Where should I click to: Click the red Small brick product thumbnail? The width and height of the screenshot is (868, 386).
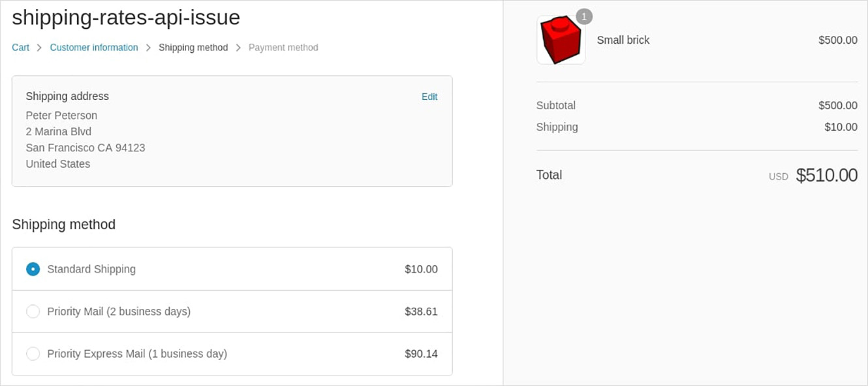(561, 40)
